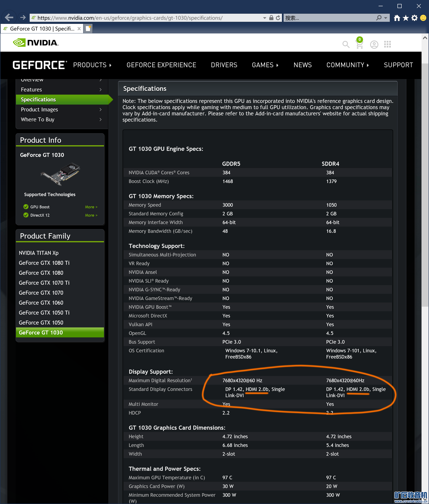
Task: Click the DirectX 12 green check icon
Action: 26,215
